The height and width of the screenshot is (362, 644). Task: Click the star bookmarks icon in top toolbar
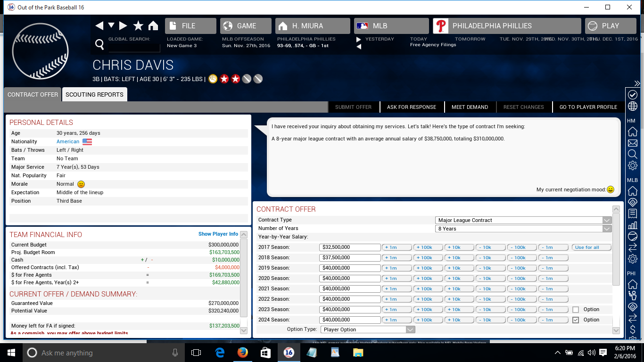tap(138, 25)
